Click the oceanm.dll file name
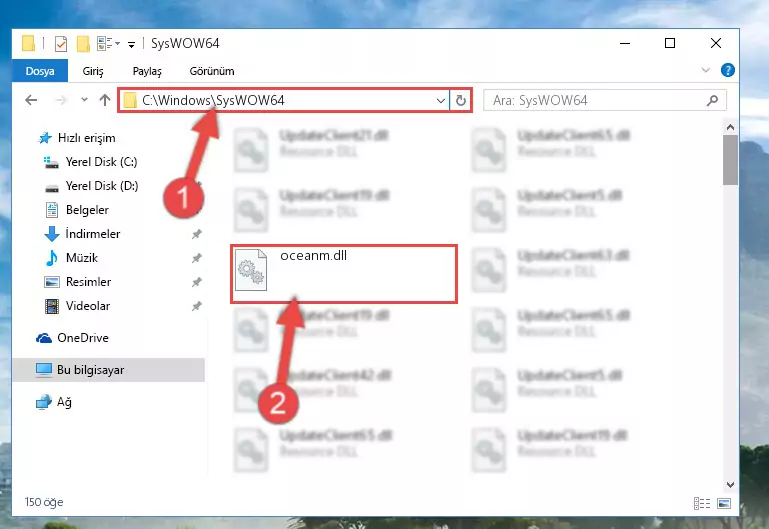769x529 pixels. pos(313,255)
